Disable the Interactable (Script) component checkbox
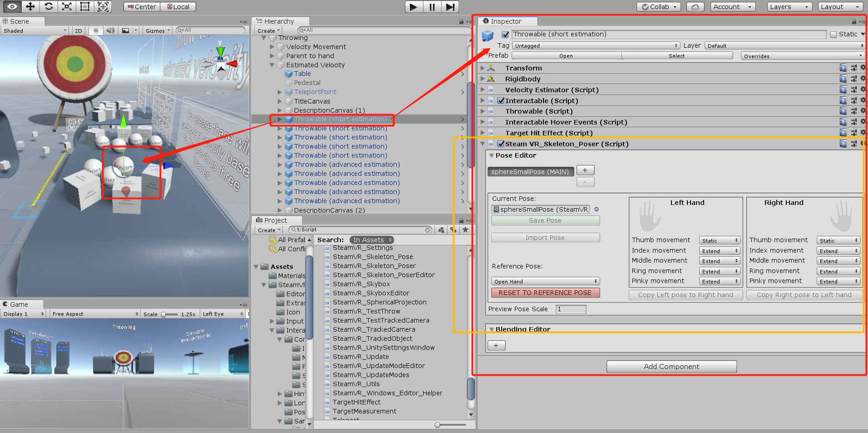The width and height of the screenshot is (868, 433). tap(501, 100)
